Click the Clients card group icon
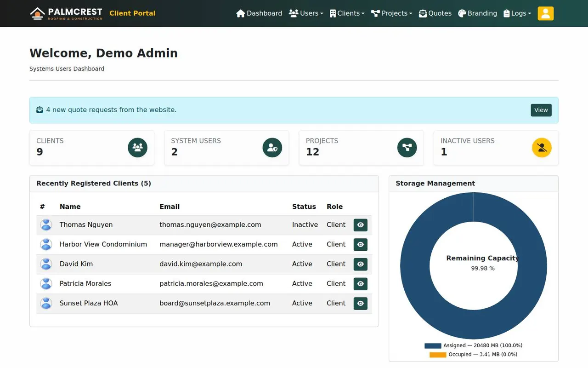The width and height of the screenshot is (588, 368). pyautogui.click(x=137, y=148)
